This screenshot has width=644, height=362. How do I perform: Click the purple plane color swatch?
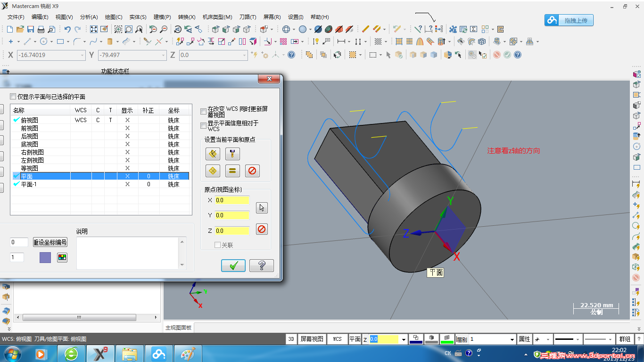click(45, 257)
